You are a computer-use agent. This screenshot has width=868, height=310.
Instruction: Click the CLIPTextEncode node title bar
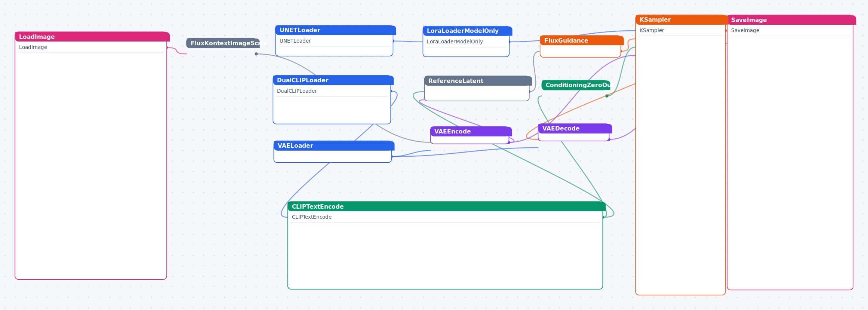tap(446, 206)
